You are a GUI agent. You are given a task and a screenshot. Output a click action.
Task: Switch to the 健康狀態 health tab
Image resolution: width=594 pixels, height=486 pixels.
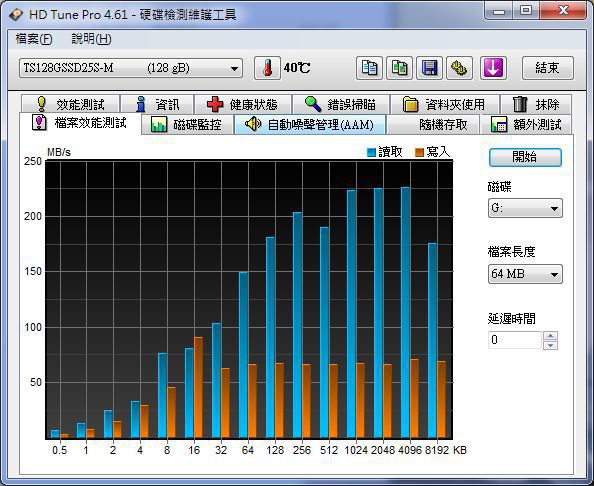pyautogui.click(x=243, y=104)
